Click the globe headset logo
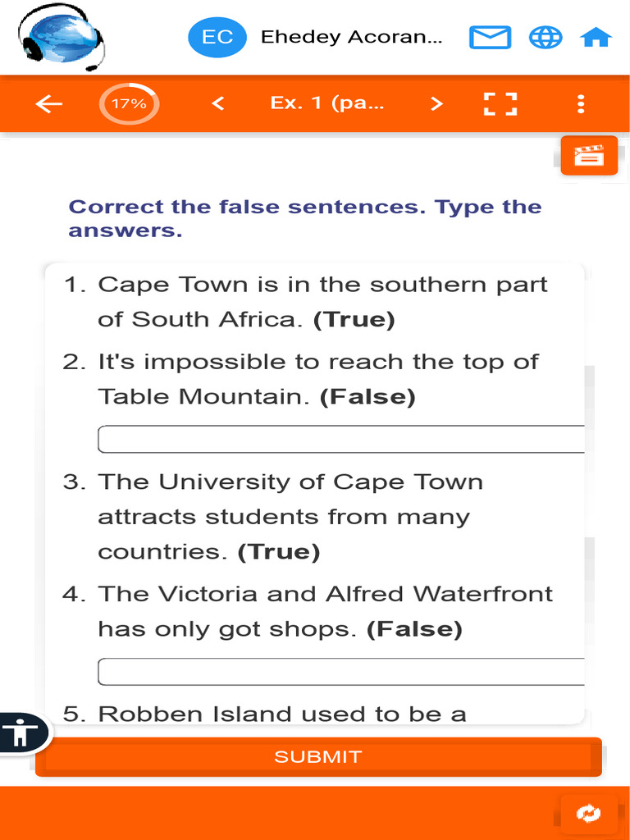The width and height of the screenshot is (630, 840). click(62, 39)
